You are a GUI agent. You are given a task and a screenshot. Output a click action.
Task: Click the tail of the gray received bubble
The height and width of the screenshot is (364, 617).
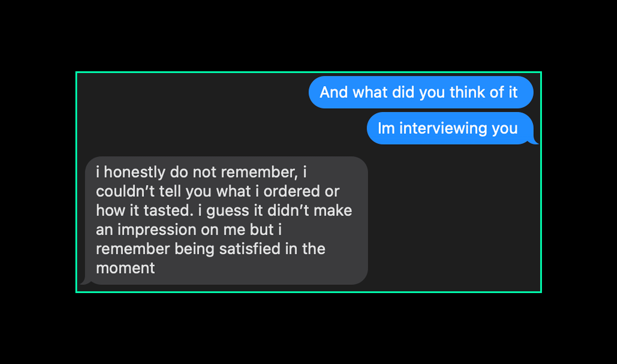(x=84, y=282)
